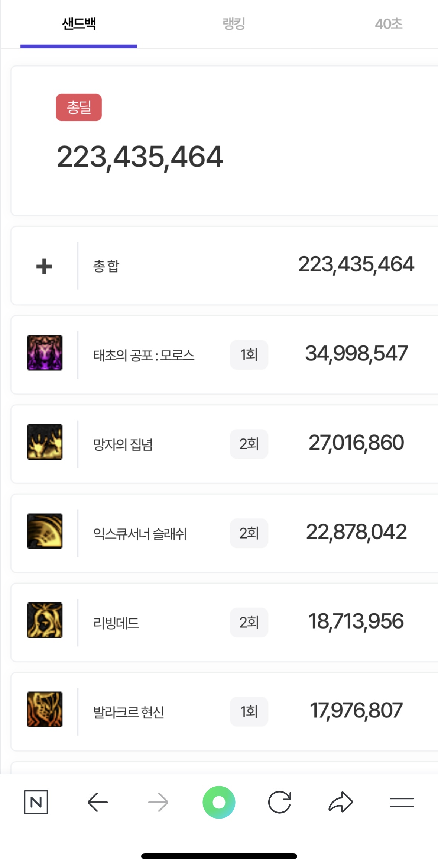Viewport: 438px width, 868px height.
Task: Click the red 총딜 badge
Action: click(x=79, y=107)
